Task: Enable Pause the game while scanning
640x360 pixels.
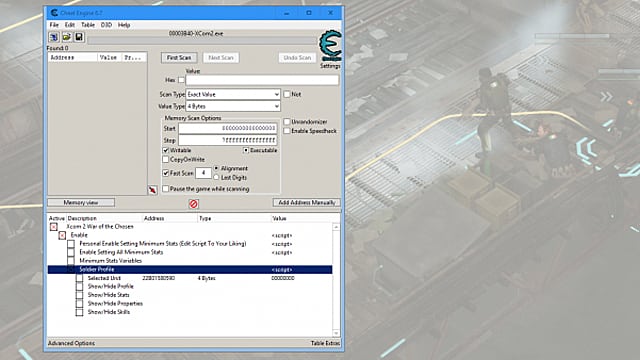Action: pyautogui.click(x=166, y=189)
